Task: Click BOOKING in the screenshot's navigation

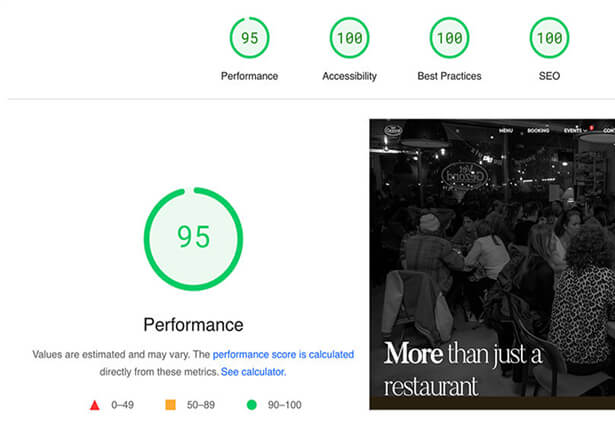Action: click(x=538, y=131)
